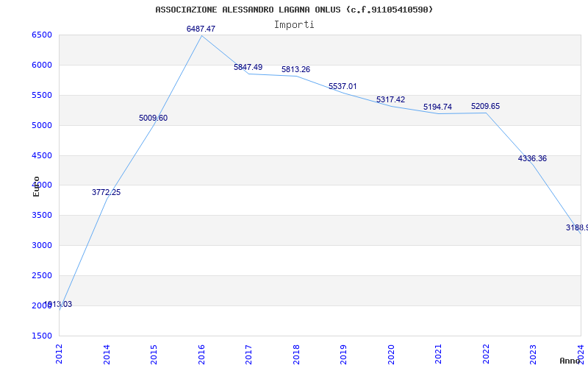Click the 2018 x-axis year label
Image resolution: width=588 pixels, height=368 pixels.
[296, 354]
